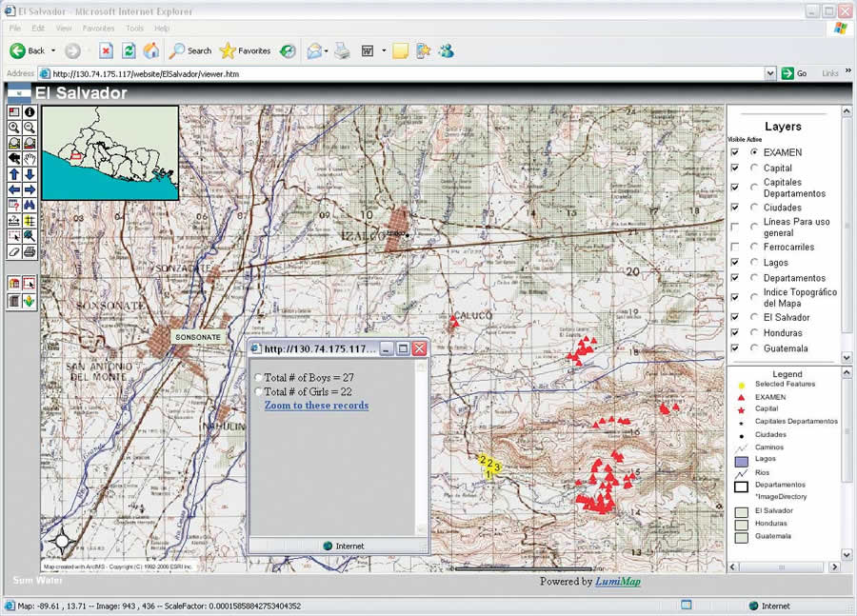Click the Identify info tool

point(30,111)
